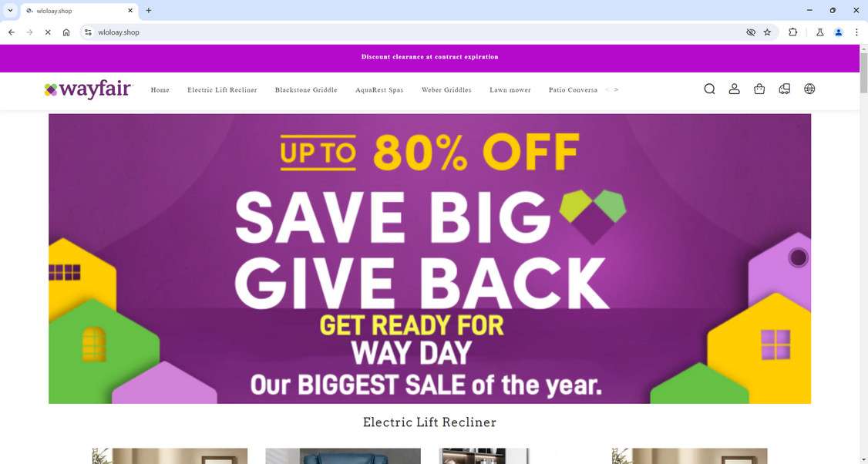Open the site search magnifier icon
The height and width of the screenshot is (464, 868).
click(x=709, y=89)
